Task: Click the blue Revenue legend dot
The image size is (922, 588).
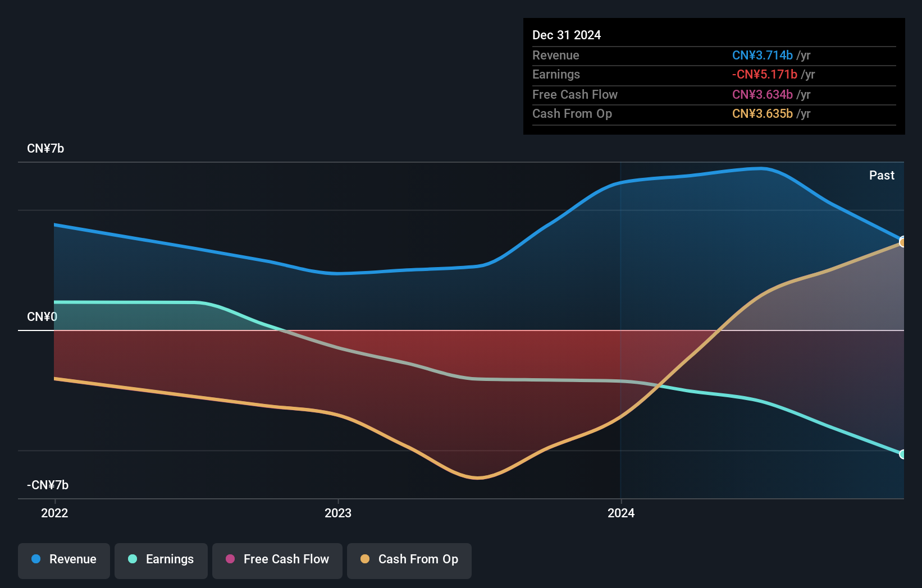Action: [36, 559]
